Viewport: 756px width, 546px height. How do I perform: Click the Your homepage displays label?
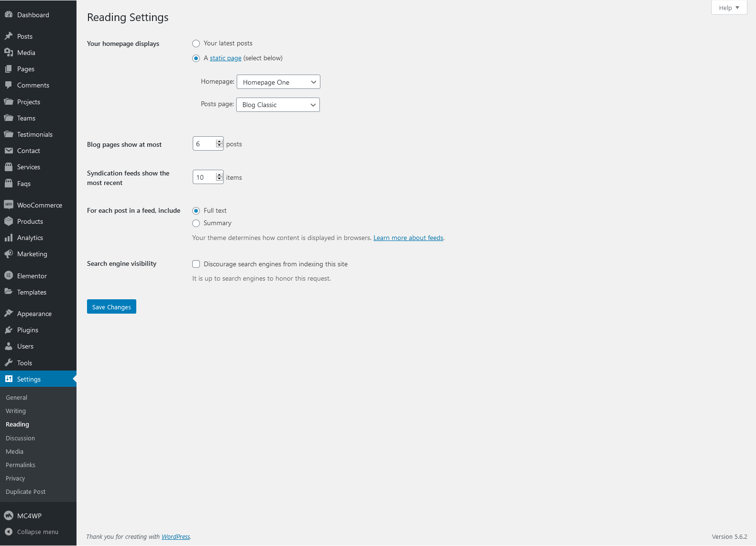pos(123,44)
